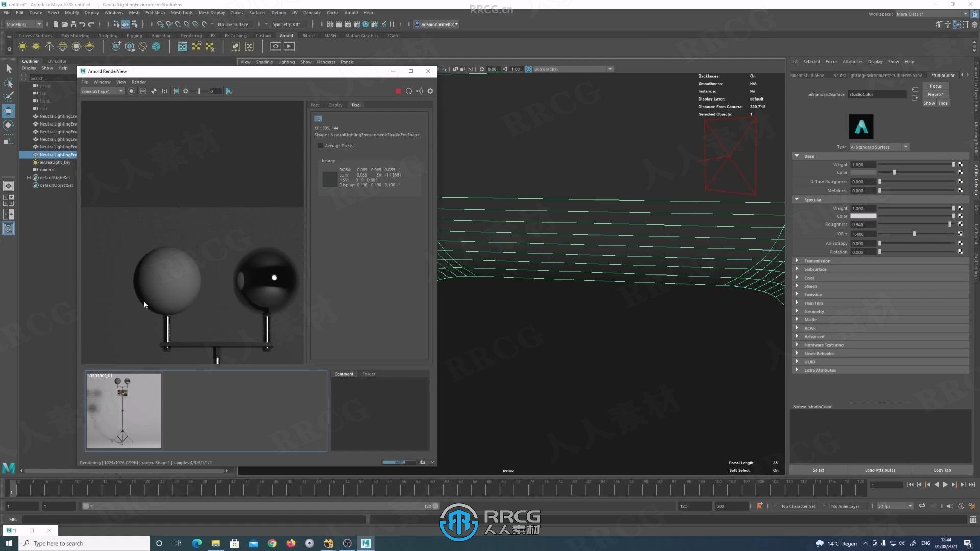The height and width of the screenshot is (551, 980).
Task: Create an Arnold light portal from shelf
Action: [76, 46]
